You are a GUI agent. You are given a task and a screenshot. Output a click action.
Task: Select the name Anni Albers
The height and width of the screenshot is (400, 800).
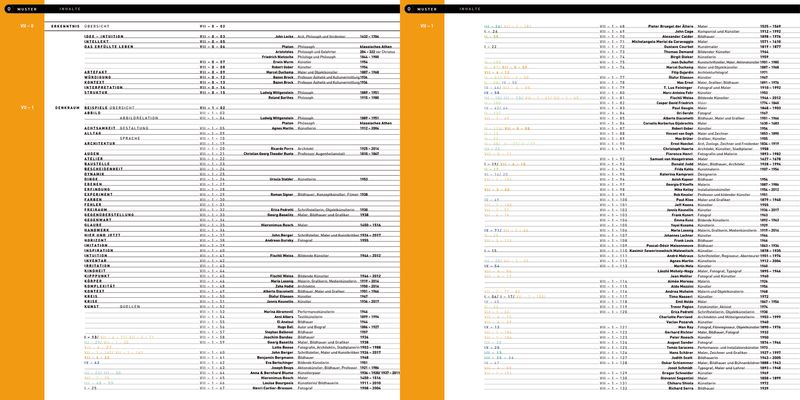click(x=285, y=317)
